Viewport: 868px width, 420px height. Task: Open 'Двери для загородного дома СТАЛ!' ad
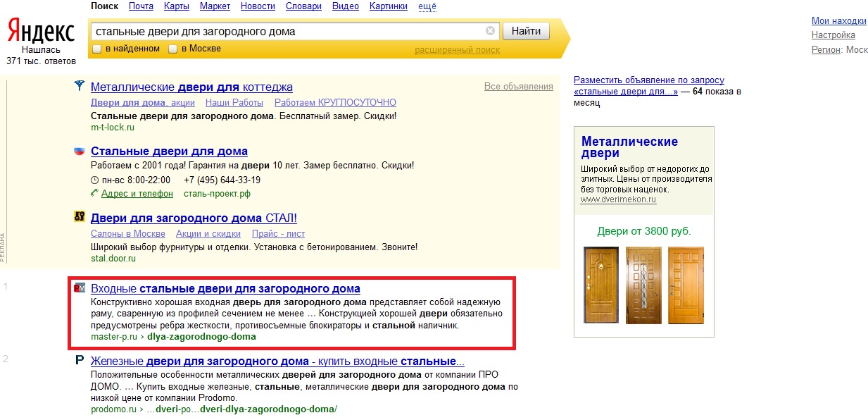[194, 218]
